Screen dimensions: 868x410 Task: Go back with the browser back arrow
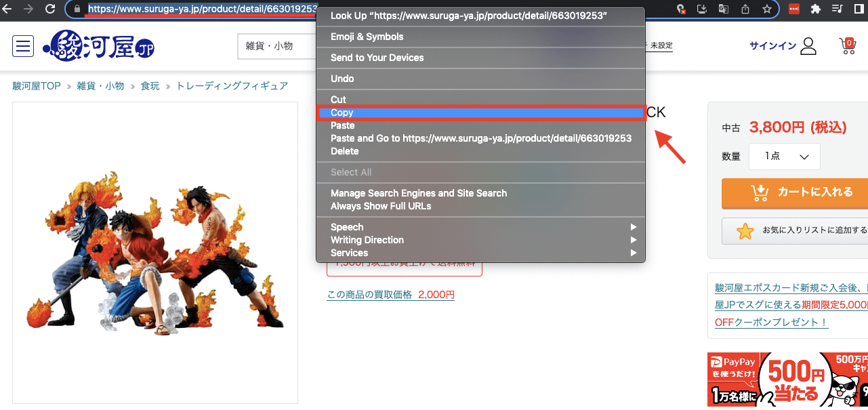(8, 9)
